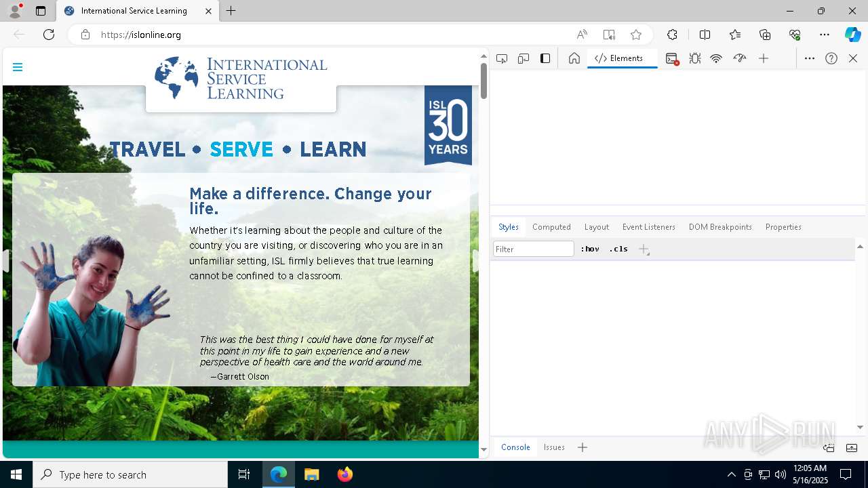Select the Computed tab
This screenshot has width=868, height=488.
click(x=551, y=227)
